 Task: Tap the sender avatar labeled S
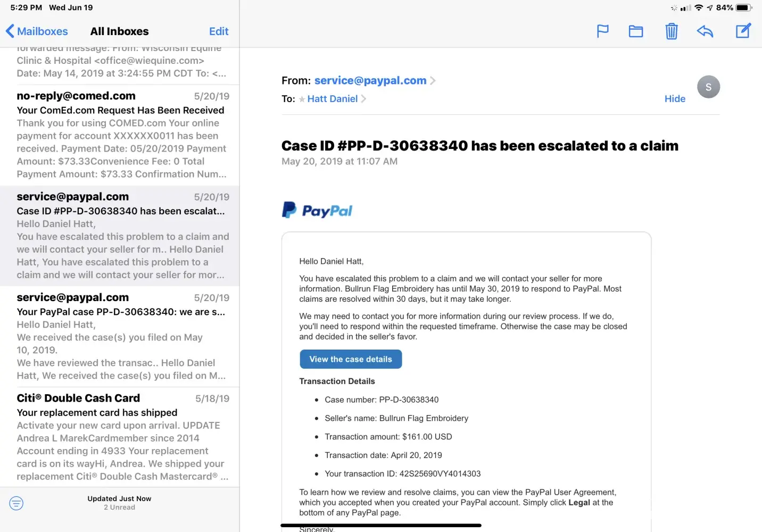tap(708, 87)
